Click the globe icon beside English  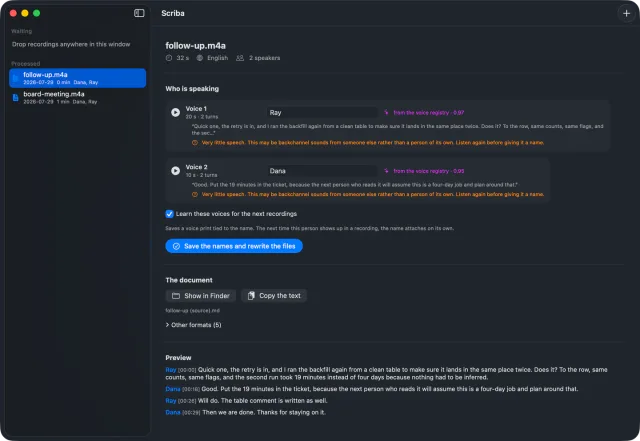coord(200,58)
